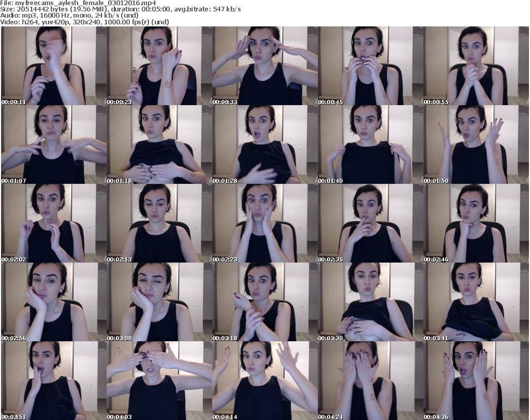Image resolution: width=530 pixels, height=420 pixels.
Task: Click the 'Audio: mp3, 16000 Hz' line
Action: [69, 16]
